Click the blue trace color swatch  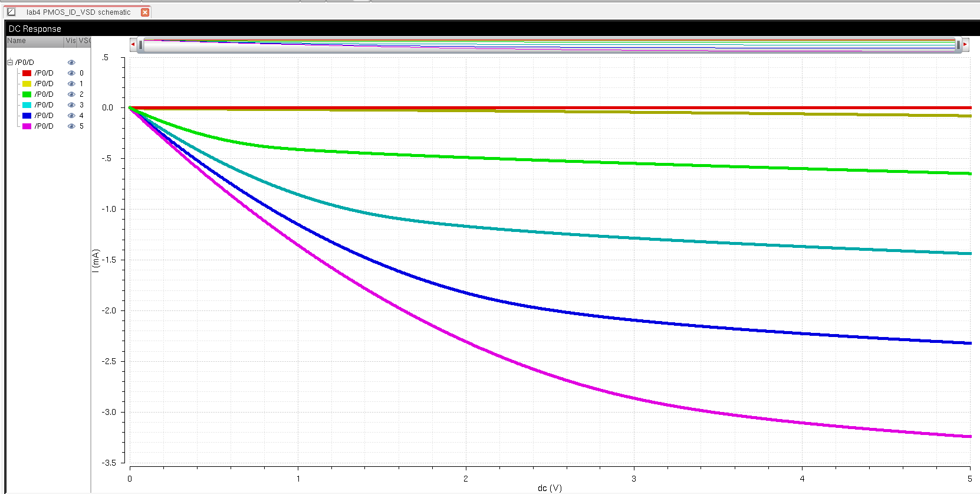pyautogui.click(x=27, y=116)
